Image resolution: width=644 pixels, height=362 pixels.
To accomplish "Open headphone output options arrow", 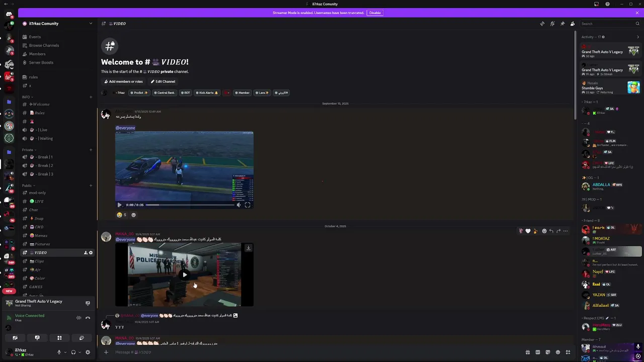I will 79,352.
